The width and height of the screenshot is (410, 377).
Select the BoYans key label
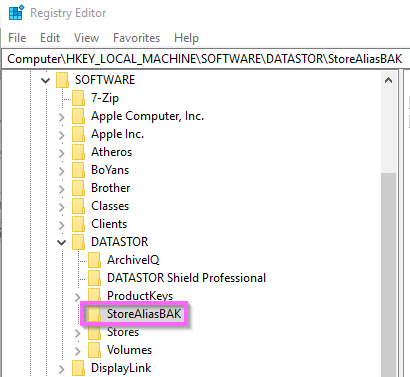click(x=110, y=170)
